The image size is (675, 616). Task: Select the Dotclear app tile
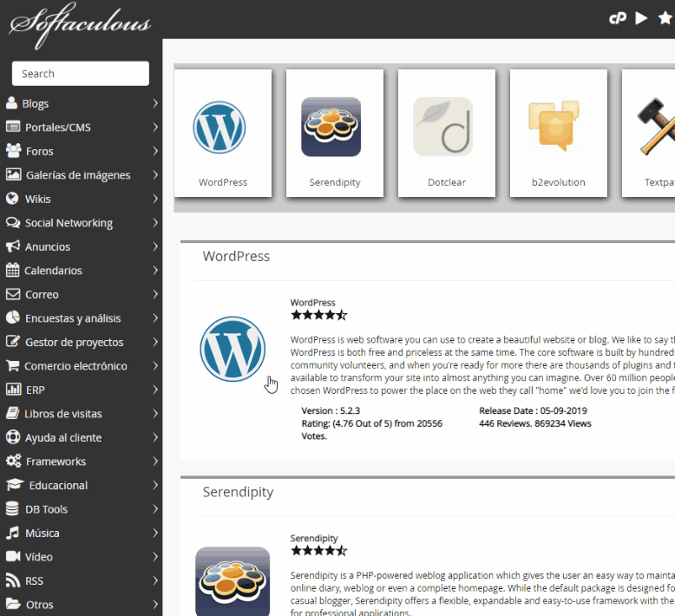click(446, 134)
